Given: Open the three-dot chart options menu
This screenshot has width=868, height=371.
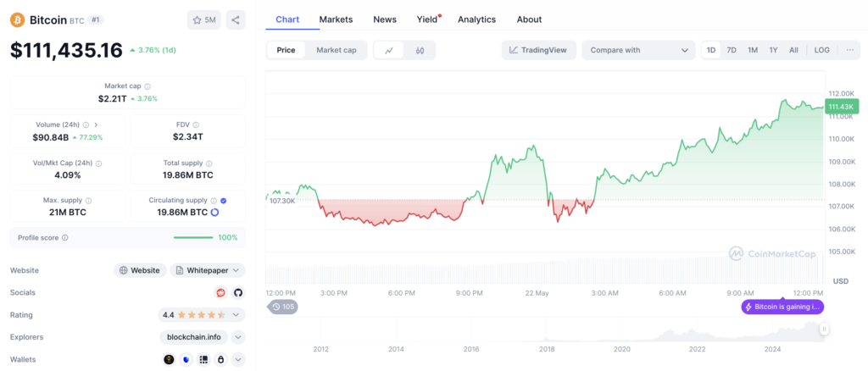Looking at the screenshot, I should coord(849,50).
